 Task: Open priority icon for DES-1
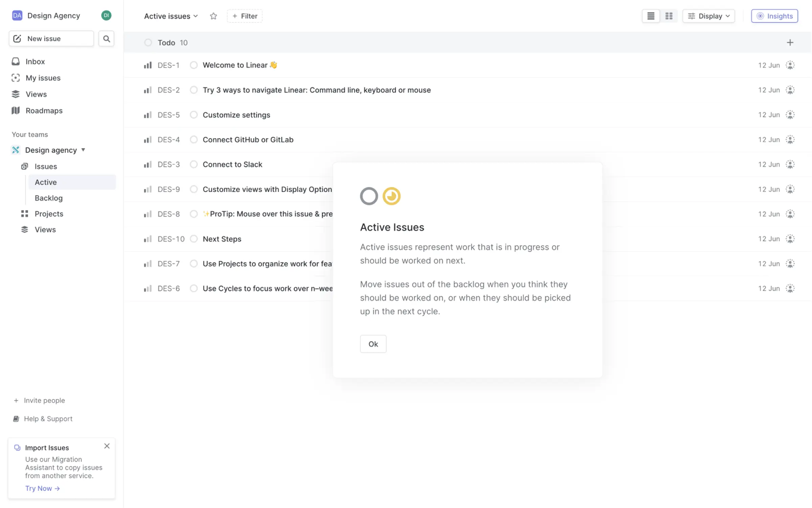coord(148,65)
